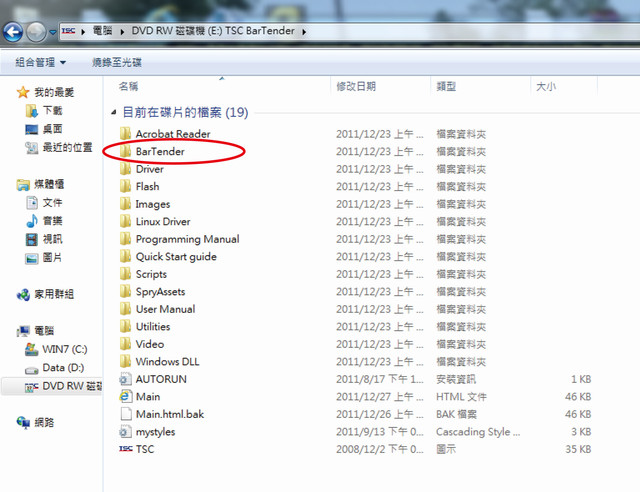
Task: Open 網路 network in sidebar
Action: (x=36, y=422)
